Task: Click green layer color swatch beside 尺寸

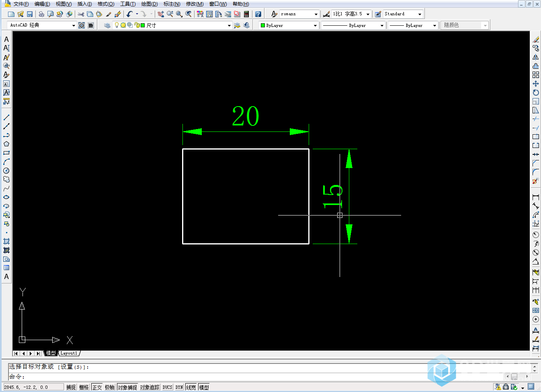Action: point(143,25)
